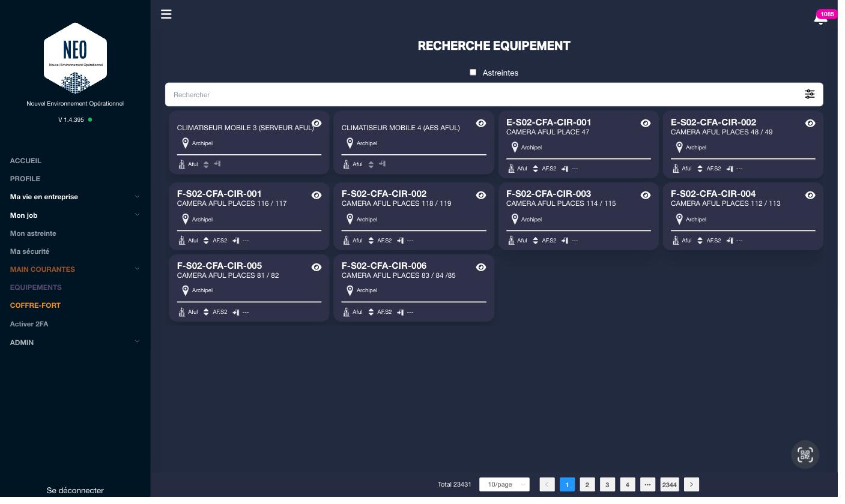845x504 pixels.
Task: Click the floor arrows icon on F-S02-CFA-CIR-002 card
Action: point(371,241)
